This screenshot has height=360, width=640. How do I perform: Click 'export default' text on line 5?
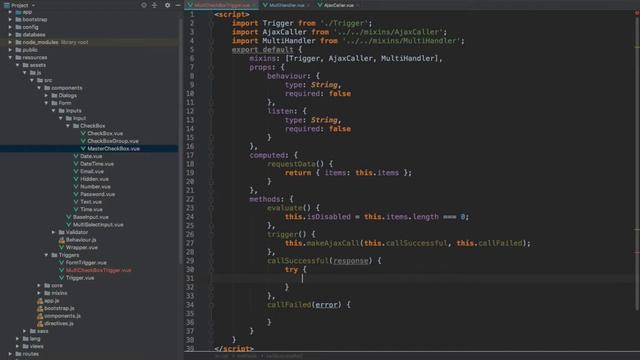(262, 49)
